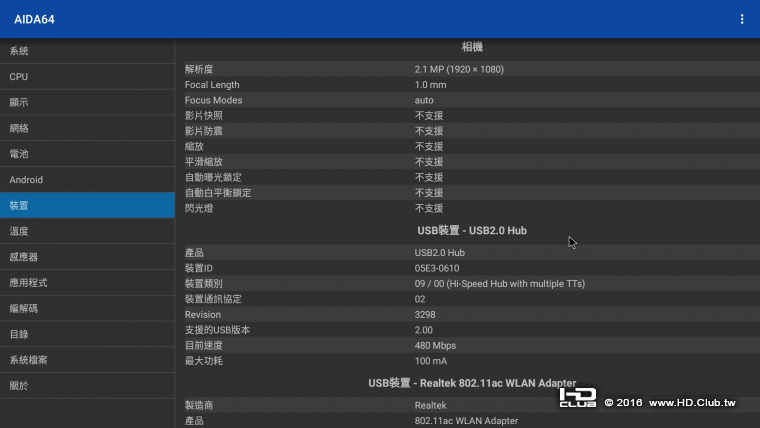Select the 裝置類別 row label
The image size is (760, 428).
point(204,284)
